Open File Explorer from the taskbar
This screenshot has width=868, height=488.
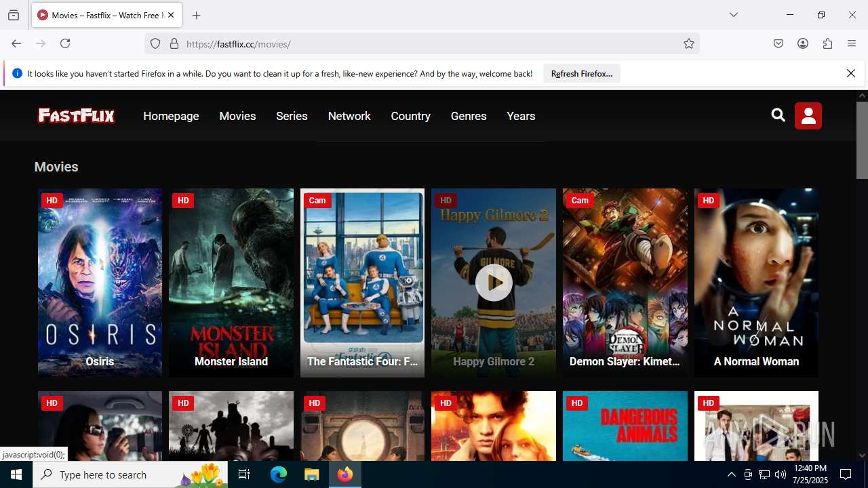(x=311, y=474)
